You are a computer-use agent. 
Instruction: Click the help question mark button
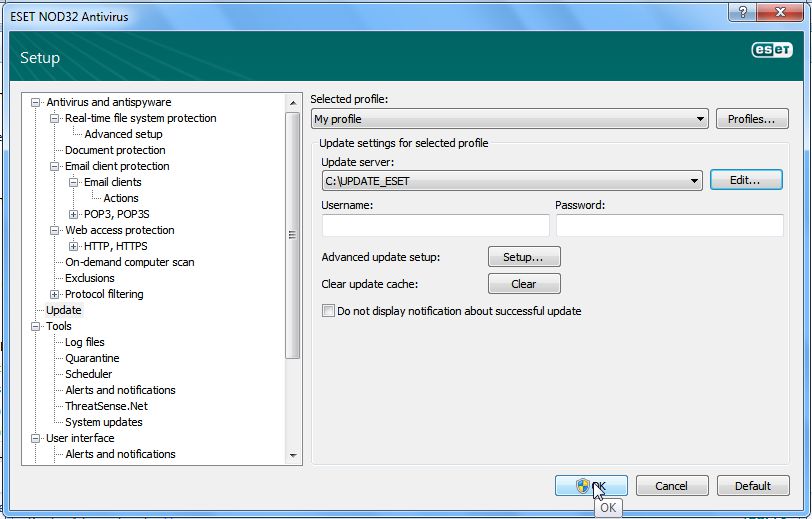742,12
